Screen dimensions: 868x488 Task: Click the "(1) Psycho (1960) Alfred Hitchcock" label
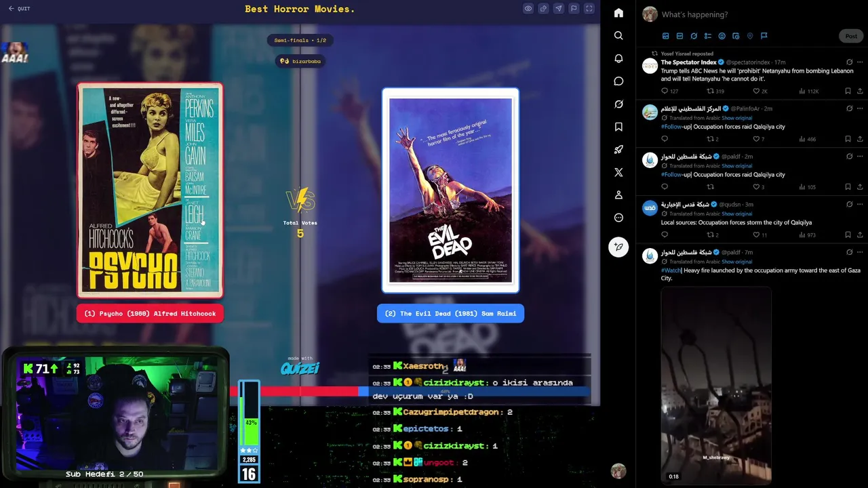pyautogui.click(x=150, y=314)
